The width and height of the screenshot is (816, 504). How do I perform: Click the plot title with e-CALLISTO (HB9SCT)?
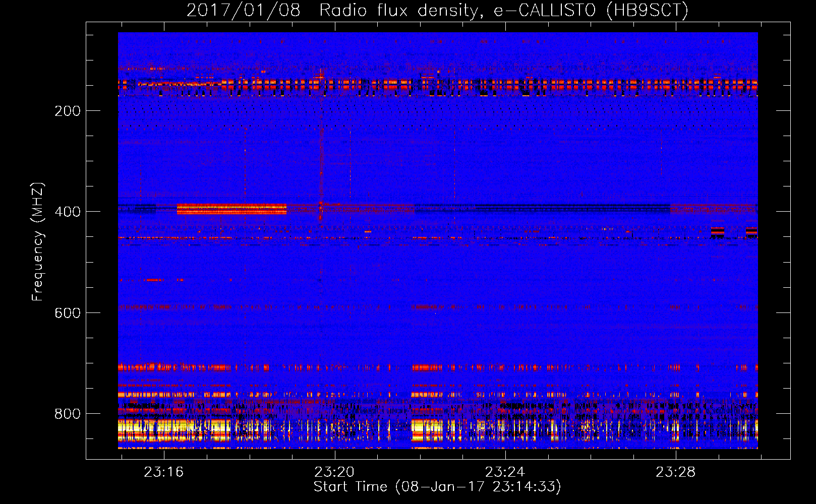437,10
